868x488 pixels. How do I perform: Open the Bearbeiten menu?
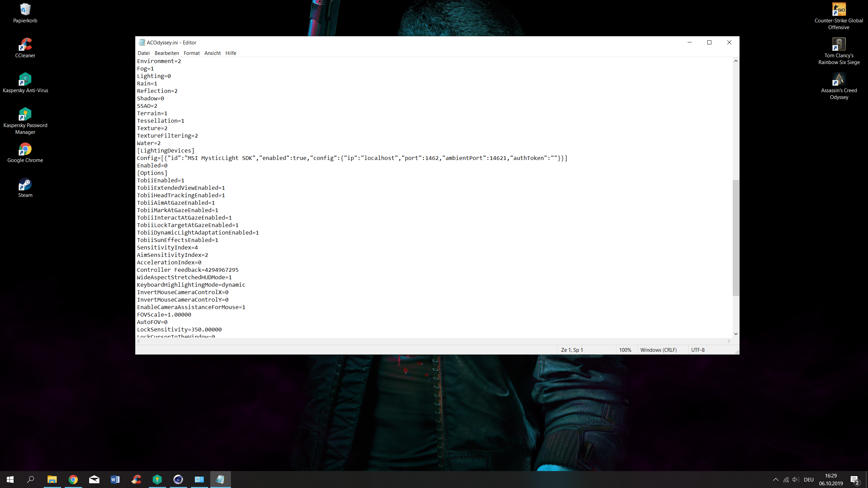[166, 53]
